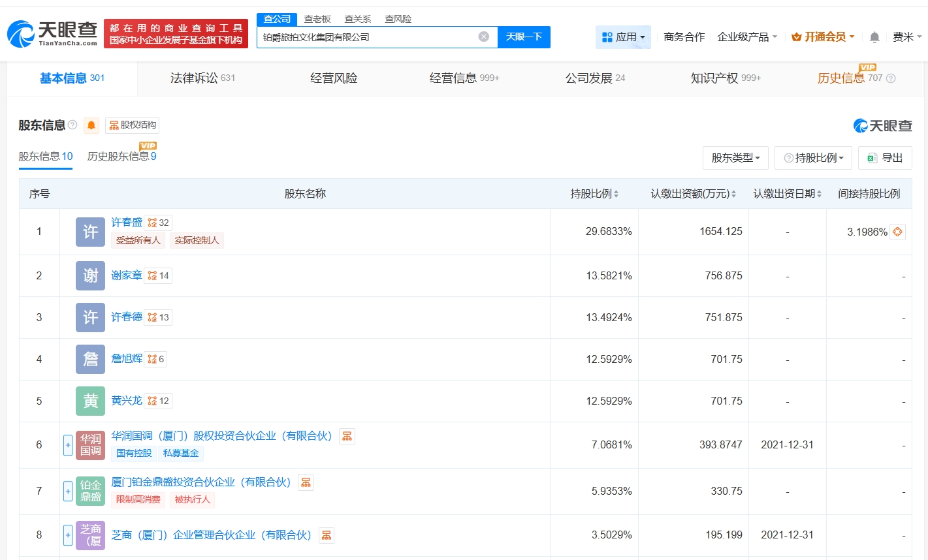Screen dimensions: 928x560
Task: Export shareholder list with 导出 button
Action: coord(885,158)
